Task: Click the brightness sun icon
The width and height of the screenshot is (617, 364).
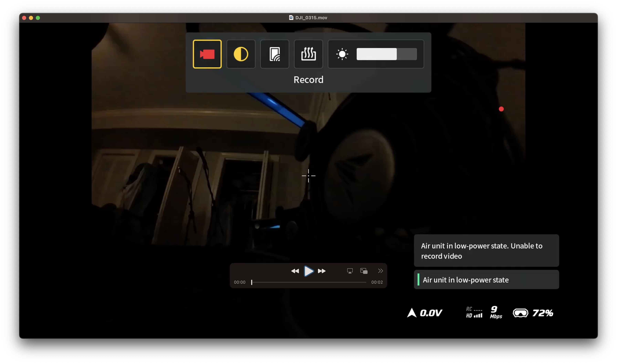Action: (342, 54)
